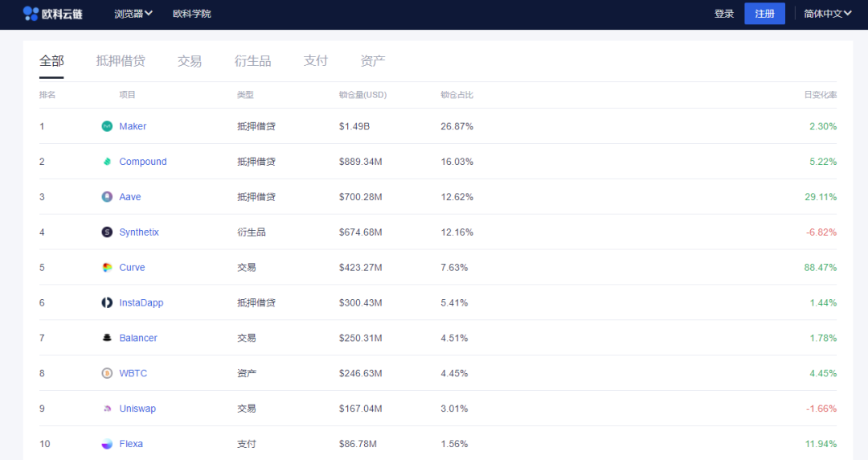Click the Compound project icon
This screenshot has width=868, height=460.
(107, 162)
